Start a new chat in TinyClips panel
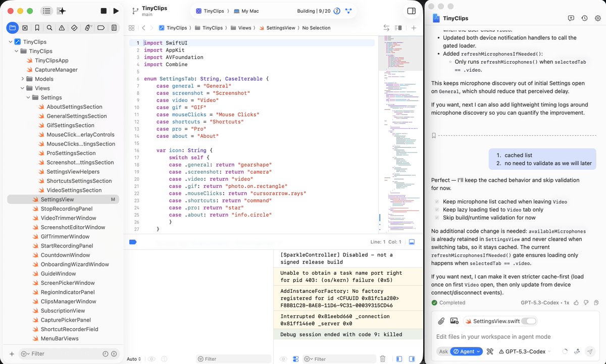 [x=571, y=18]
